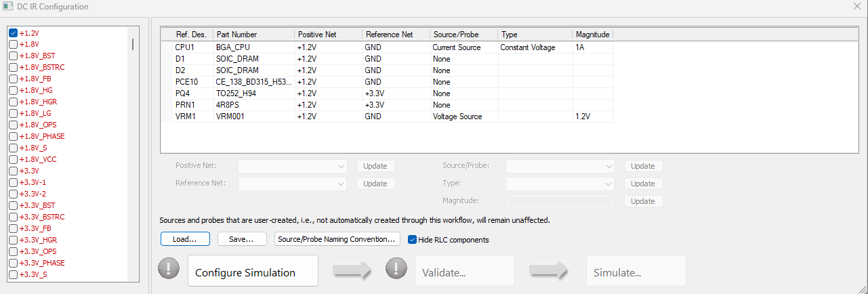
Task: Open Source/Probe Naming Convention dialog
Action: click(337, 239)
